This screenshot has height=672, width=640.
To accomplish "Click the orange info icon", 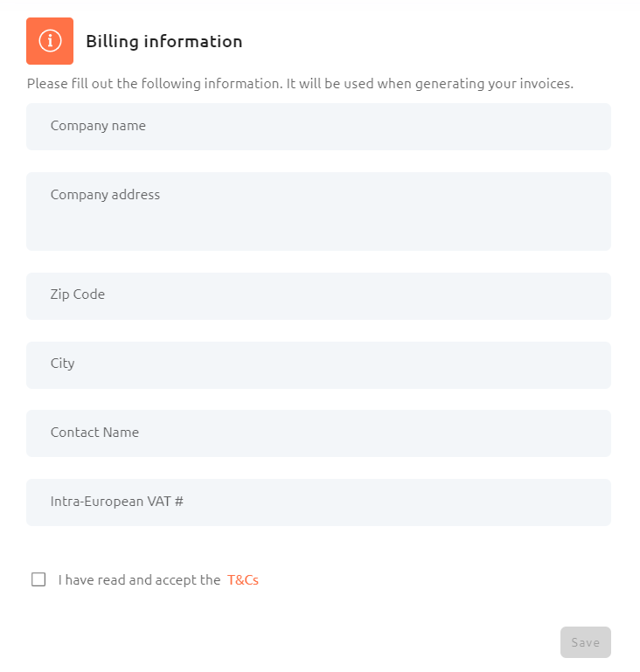I will [x=50, y=41].
